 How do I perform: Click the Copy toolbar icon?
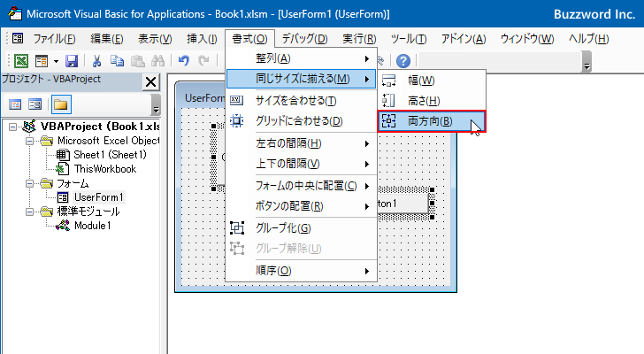pos(117,61)
